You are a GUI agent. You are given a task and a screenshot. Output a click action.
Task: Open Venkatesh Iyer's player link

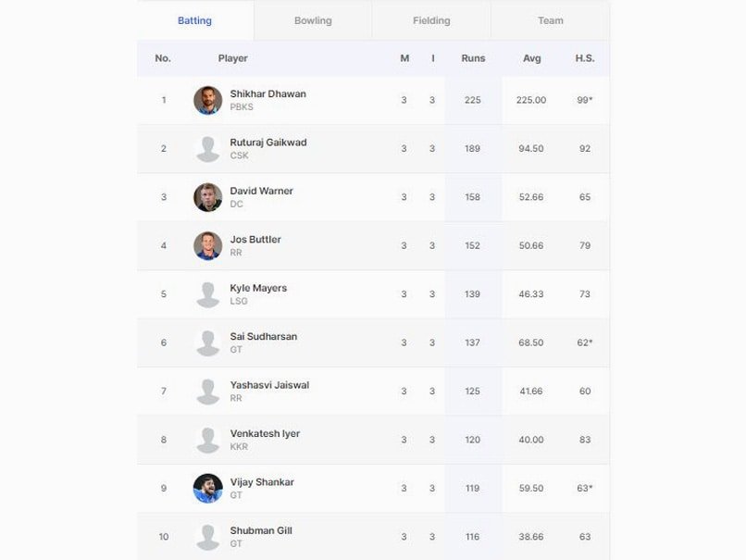pos(265,433)
